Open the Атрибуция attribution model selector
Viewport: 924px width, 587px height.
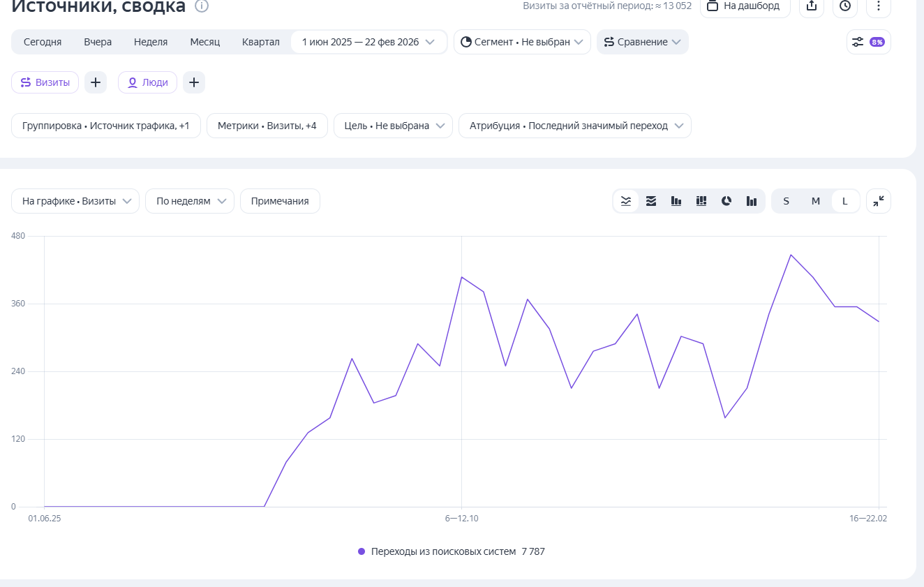(574, 126)
